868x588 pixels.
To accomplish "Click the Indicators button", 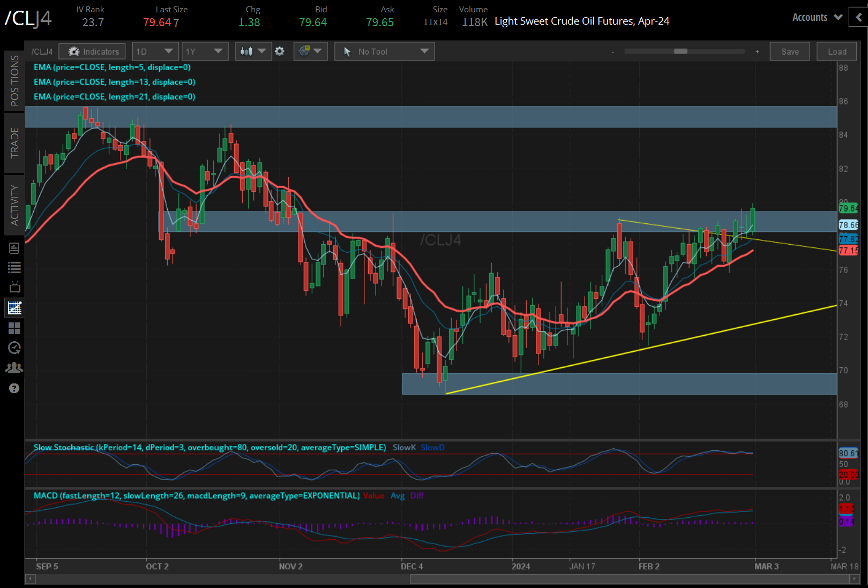I will coord(92,51).
